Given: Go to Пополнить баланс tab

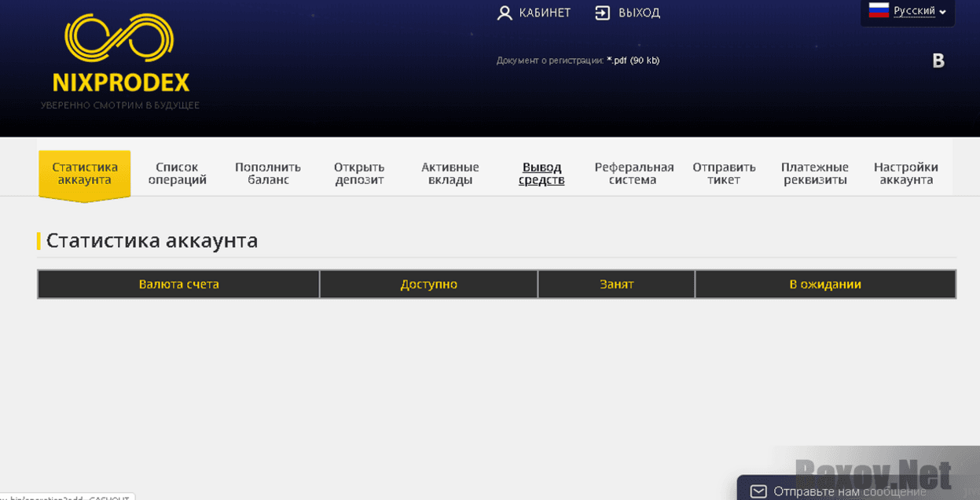Looking at the screenshot, I should click(268, 174).
